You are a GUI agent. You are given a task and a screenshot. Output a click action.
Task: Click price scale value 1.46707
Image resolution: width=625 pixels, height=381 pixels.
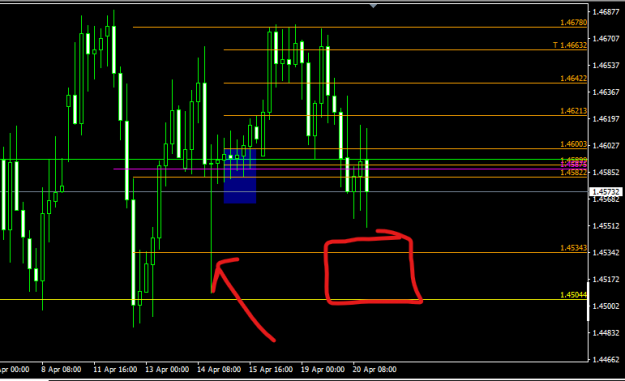point(606,39)
